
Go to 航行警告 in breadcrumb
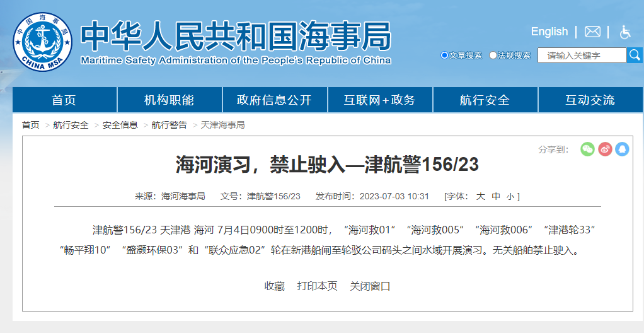point(170,125)
